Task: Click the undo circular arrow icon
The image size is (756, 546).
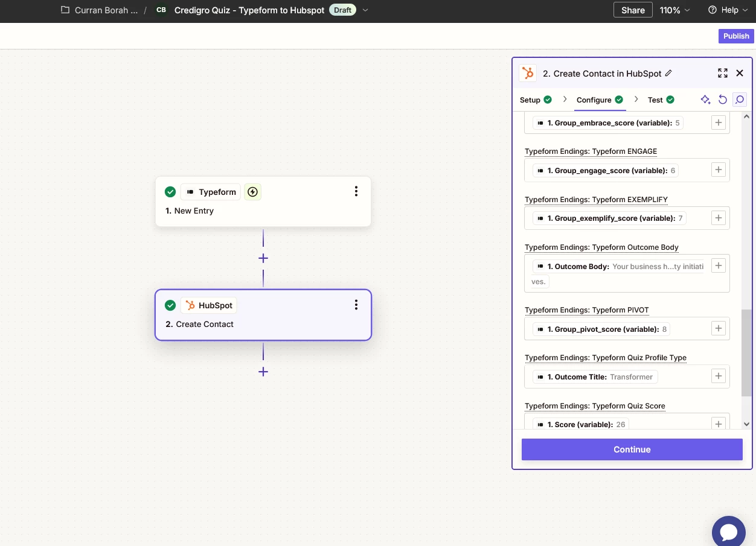Action: pyautogui.click(x=722, y=100)
